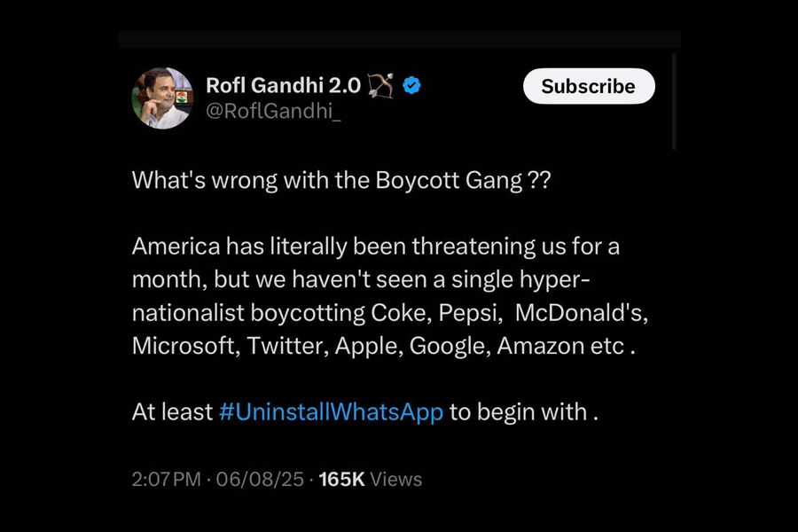This screenshot has width=798, height=532.
Task: Open the #UninstallWhatsApp hashtag
Action: (x=330, y=412)
